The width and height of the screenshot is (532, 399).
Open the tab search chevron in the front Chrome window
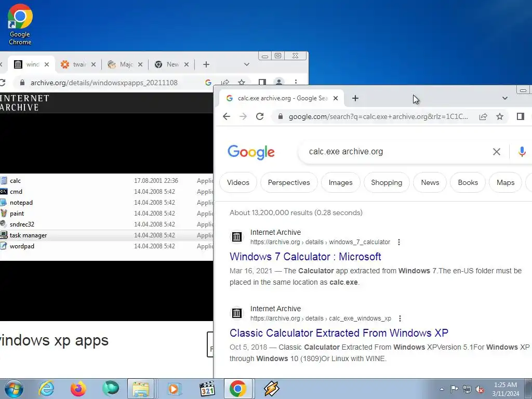(505, 98)
